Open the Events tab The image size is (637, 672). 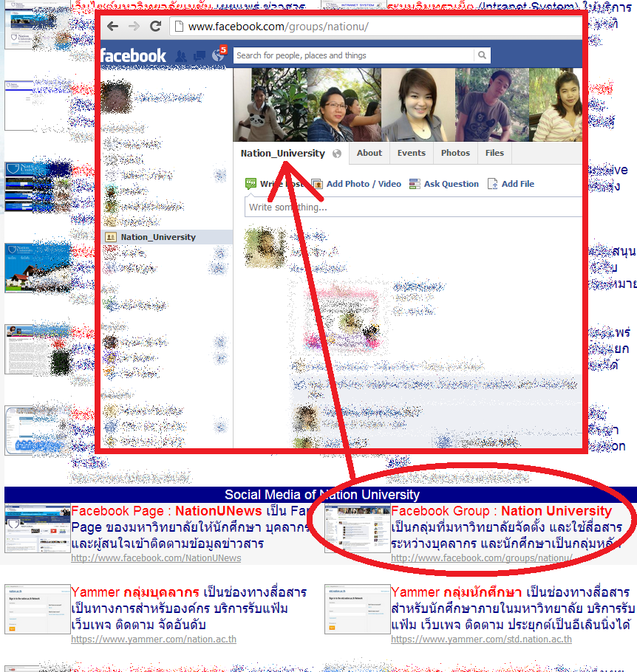pos(412,153)
